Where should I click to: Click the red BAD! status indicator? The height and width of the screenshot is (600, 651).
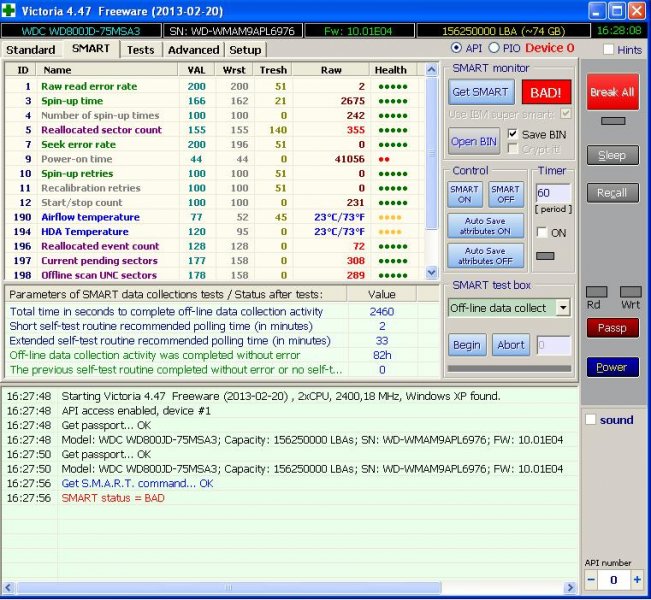546,92
